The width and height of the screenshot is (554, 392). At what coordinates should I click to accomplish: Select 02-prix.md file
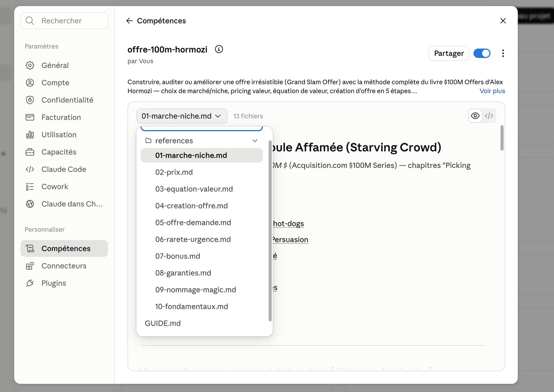pos(201,172)
